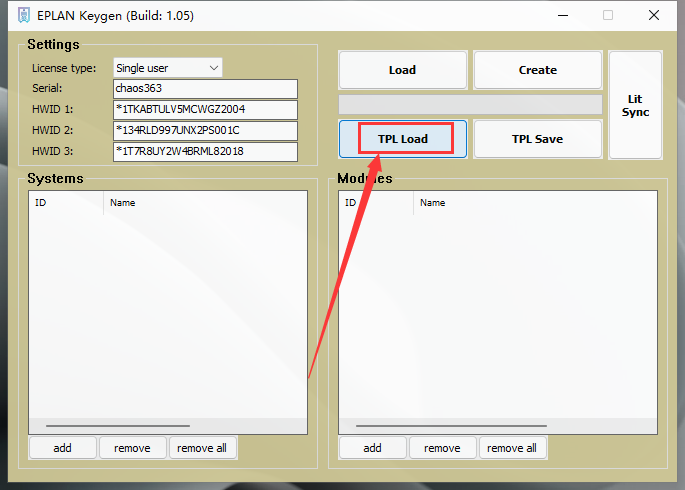Click the ID column header in Systems
The width and height of the screenshot is (685, 490).
coord(66,203)
